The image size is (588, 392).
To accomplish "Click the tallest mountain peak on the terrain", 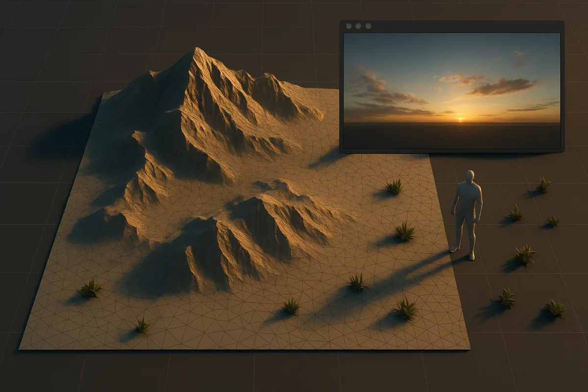I will [x=196, y=50].
